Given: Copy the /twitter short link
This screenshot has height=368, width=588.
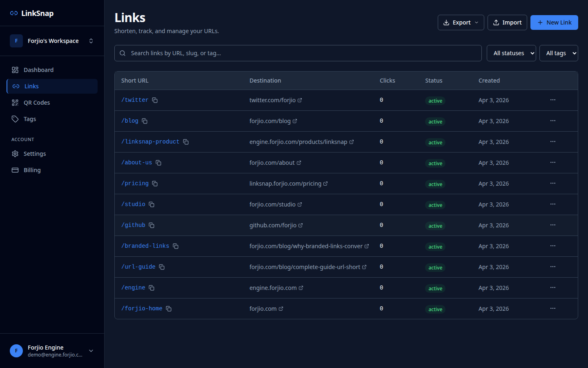Looking at the screenshot, I should (x=155, y=100).
